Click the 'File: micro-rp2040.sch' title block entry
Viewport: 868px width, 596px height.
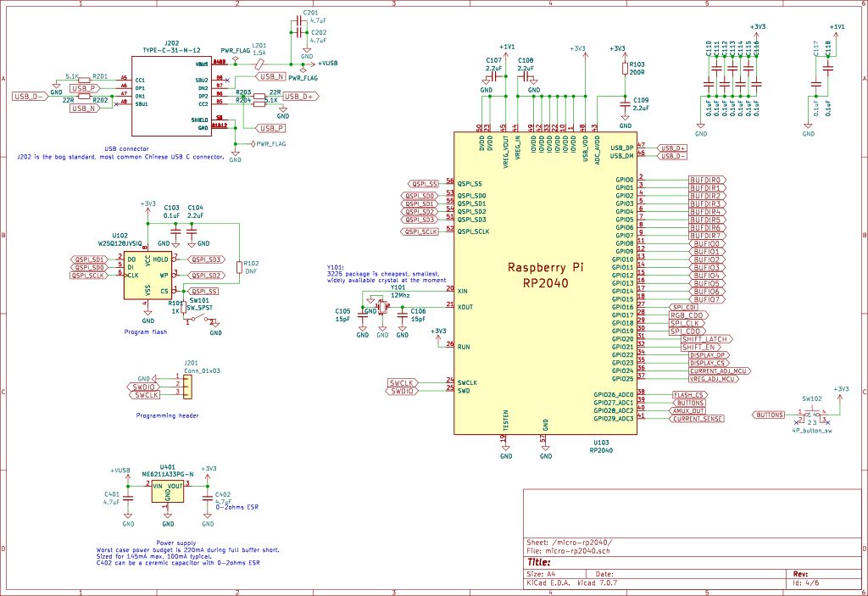click(x=567, y=551)
